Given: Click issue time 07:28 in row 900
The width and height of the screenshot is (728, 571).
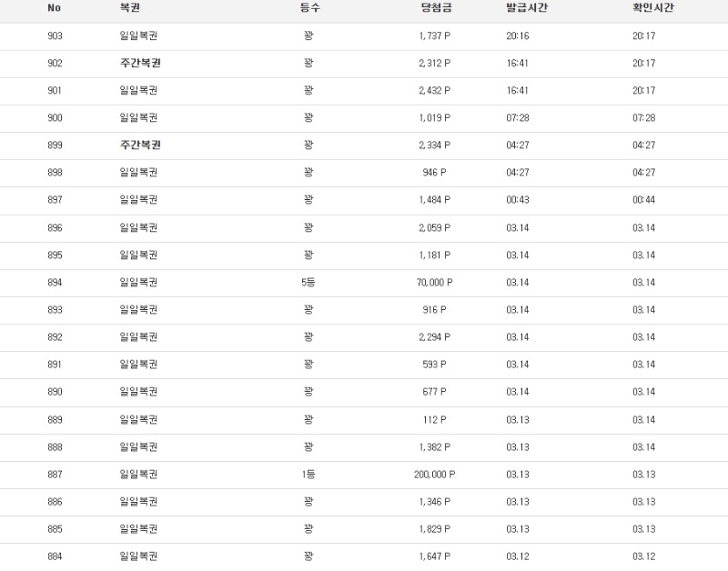Looking at the screenshot, I should pos(517,117).
